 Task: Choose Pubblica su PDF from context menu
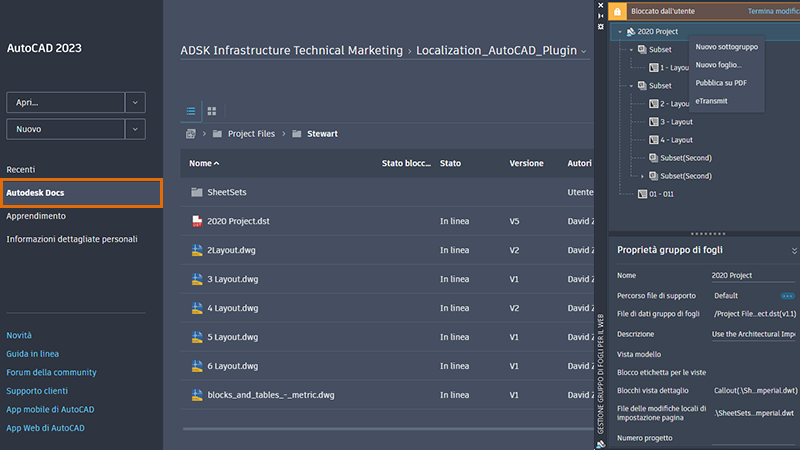click(x=720, y=83)
